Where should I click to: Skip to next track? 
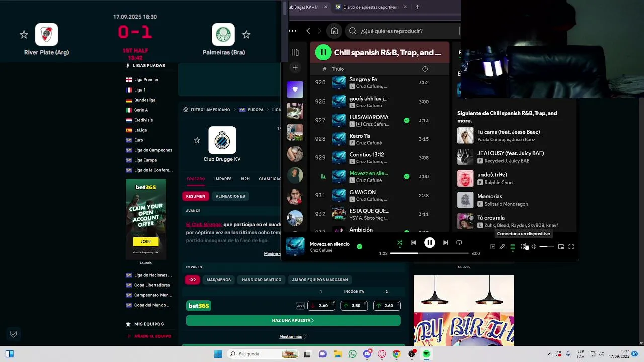click(446, 243)
